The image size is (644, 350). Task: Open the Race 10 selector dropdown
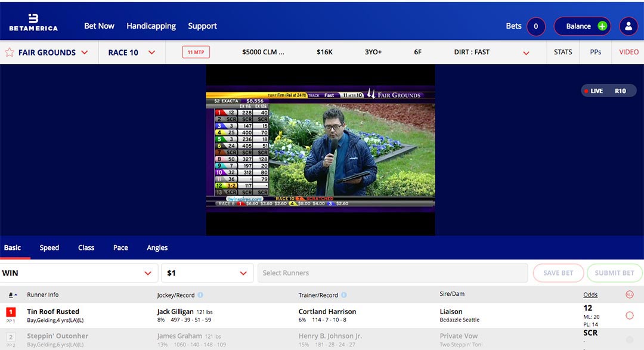click(151, 52)
